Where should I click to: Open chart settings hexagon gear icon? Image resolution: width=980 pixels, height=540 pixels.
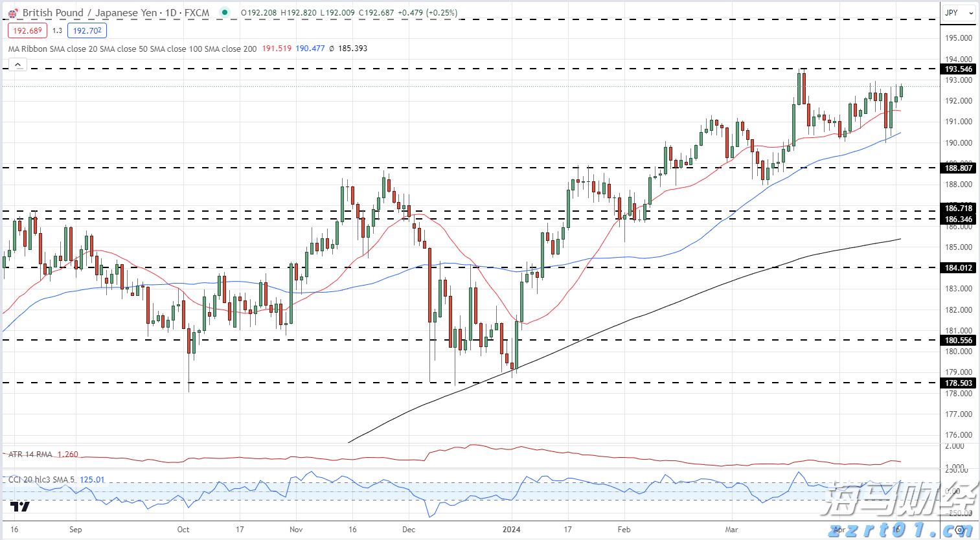959,530
